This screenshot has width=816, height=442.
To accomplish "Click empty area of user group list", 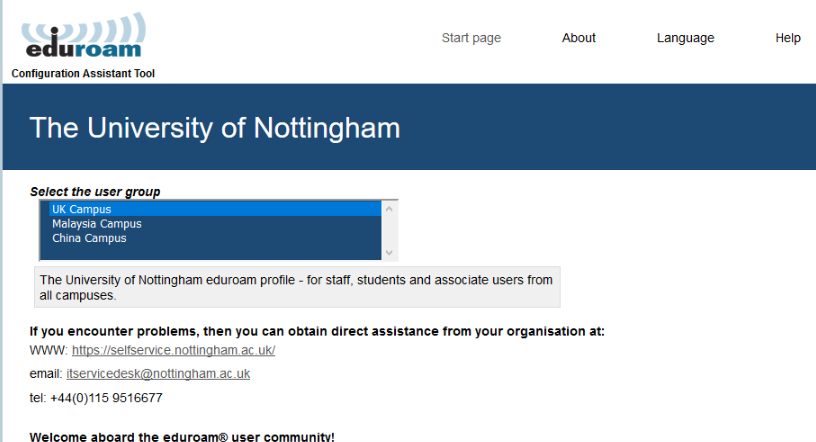I will (215, 252).
